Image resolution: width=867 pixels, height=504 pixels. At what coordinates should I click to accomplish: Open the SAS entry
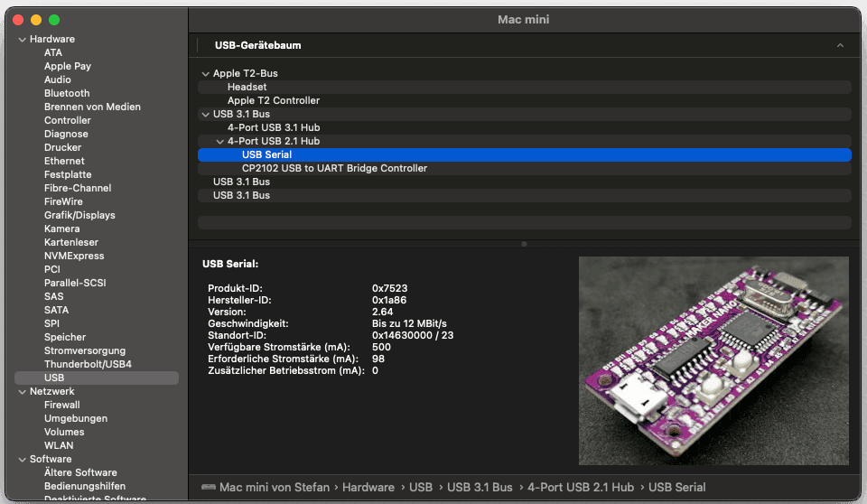click(53, 296)
